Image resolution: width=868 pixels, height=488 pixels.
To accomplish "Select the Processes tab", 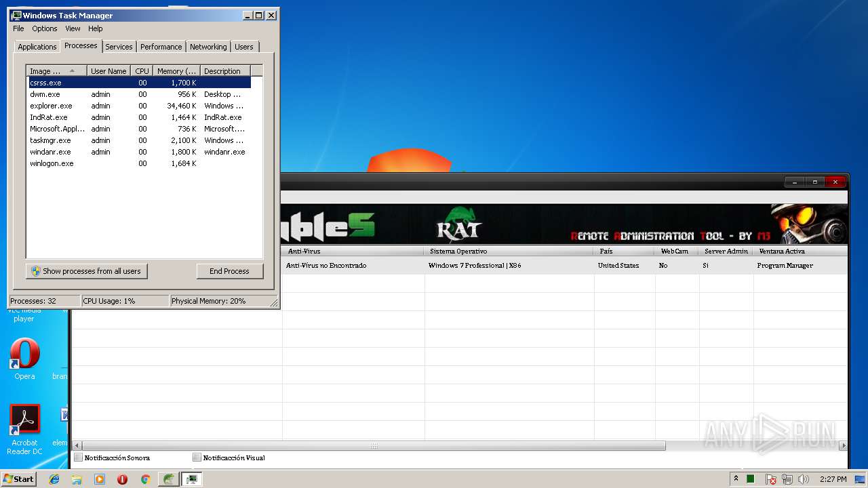I will point(81,45).
